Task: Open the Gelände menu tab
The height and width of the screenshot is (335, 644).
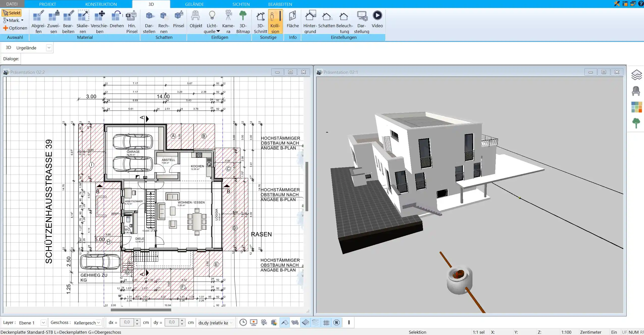Action: pyautogui.click(x=194, y=4)
